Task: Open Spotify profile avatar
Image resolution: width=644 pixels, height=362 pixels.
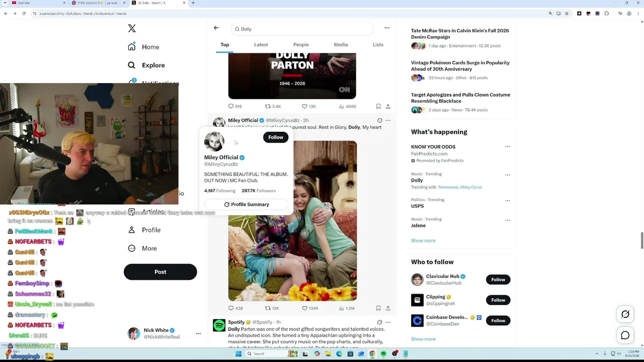Action: (219, 325)
